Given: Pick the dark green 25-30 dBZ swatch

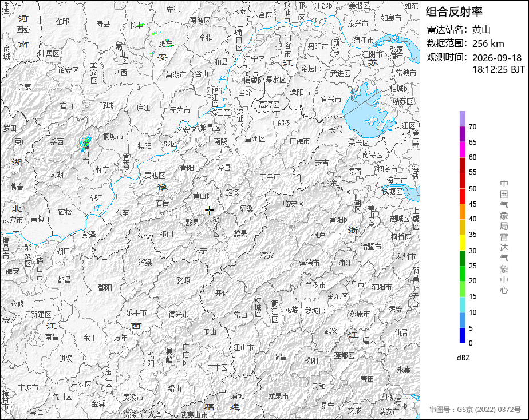Looking at the screenshot, I should pos(463,258).
